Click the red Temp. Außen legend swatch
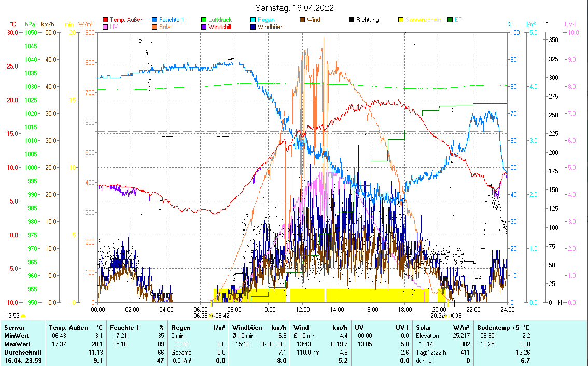The width and height of the screenshot is (588, 366). click(x=105, y=20)
